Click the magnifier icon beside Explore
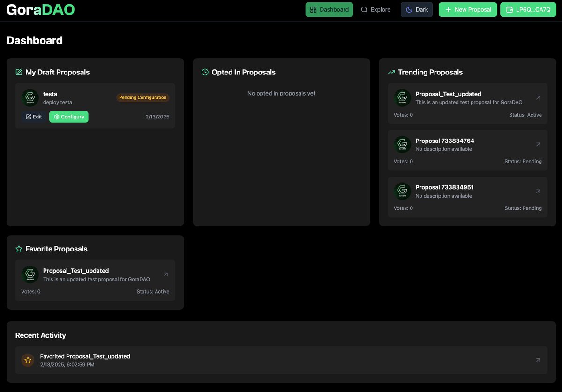562x392 pixels. click(364, 10)
